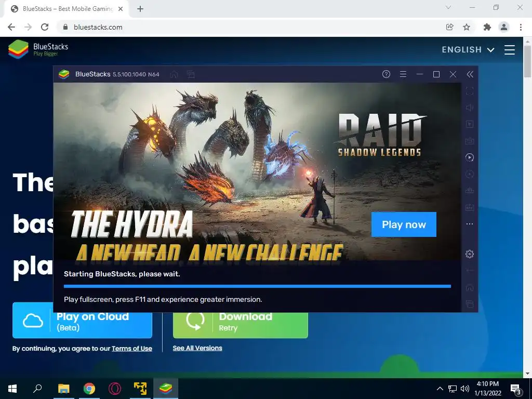Click the BlueStacks home icon in title bar
Image resolution: width=532 pixels, height=399 pixels.
174,74
